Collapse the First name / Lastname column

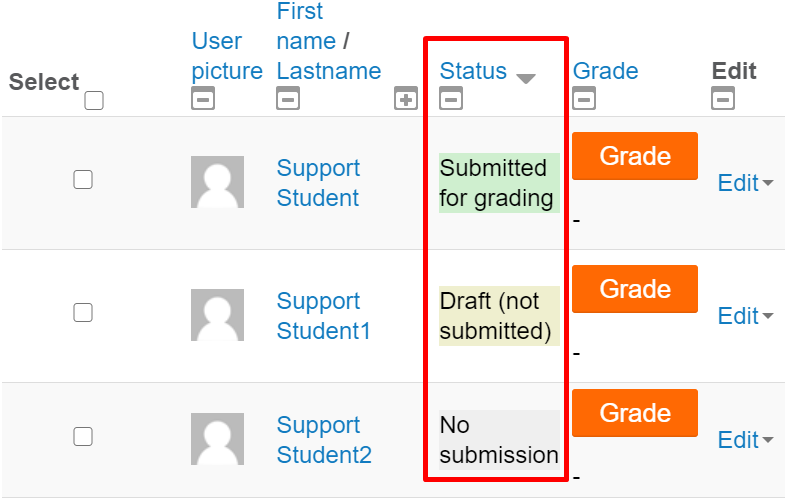click(x=288, y=99)
